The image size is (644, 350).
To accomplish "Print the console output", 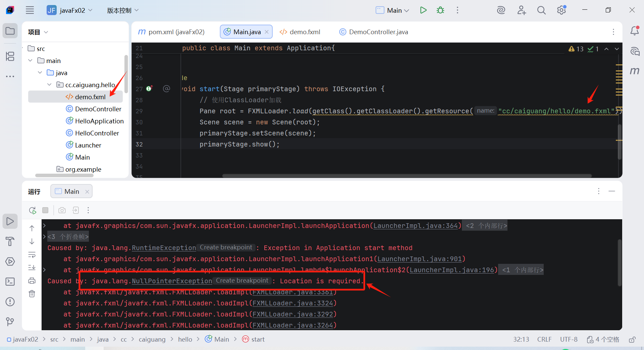I will (32, 281).
